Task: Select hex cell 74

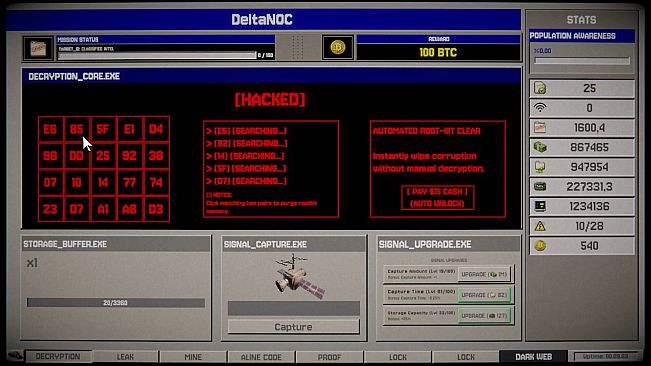Action: tap(156, 182)
